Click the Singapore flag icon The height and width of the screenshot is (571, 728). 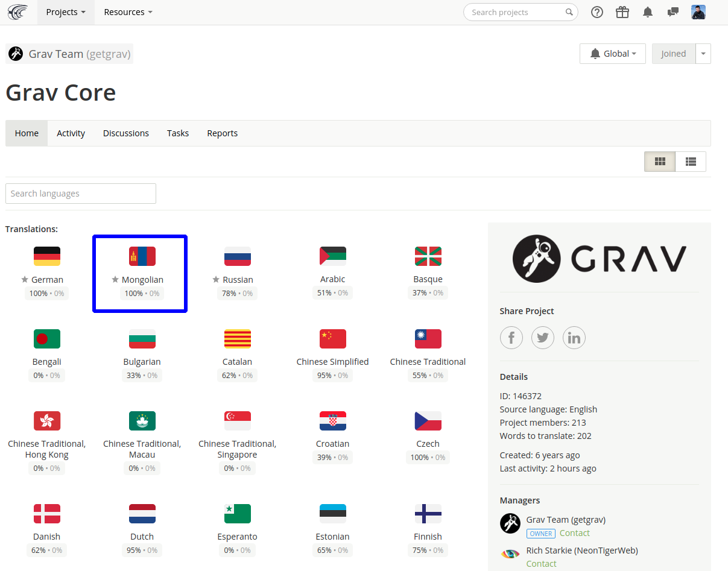pos(238,421)
